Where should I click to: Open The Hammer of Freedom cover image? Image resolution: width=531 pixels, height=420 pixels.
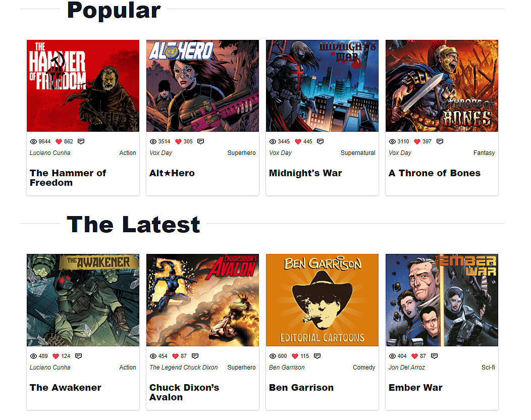(83, 86)
